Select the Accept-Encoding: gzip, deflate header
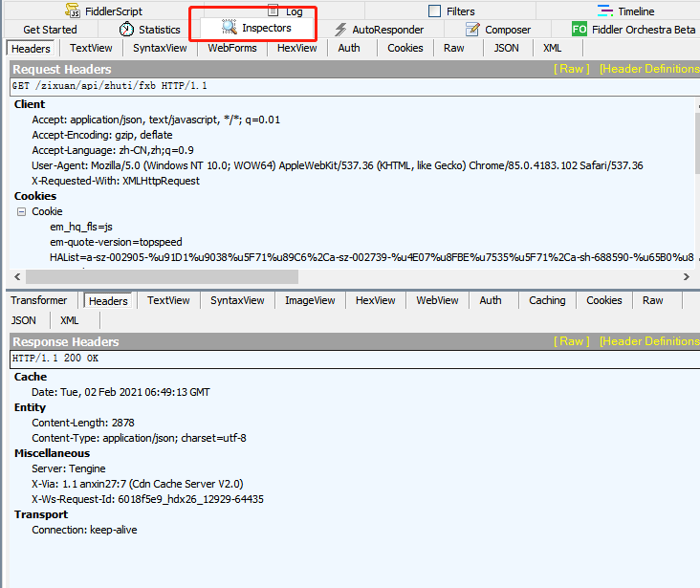 point(102,135)
